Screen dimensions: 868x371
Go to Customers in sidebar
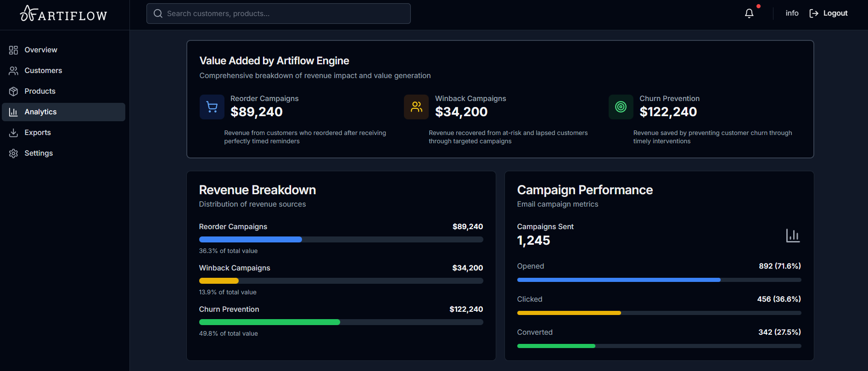[43, 71]
